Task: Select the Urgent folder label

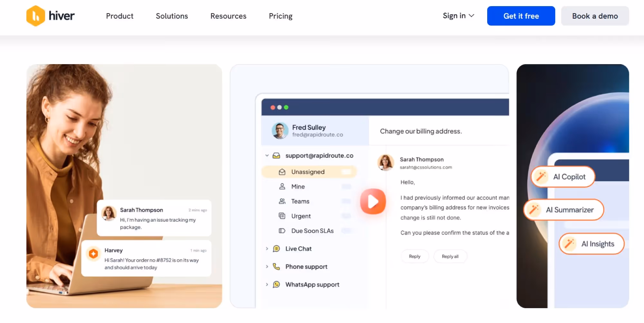Action: 301,216
